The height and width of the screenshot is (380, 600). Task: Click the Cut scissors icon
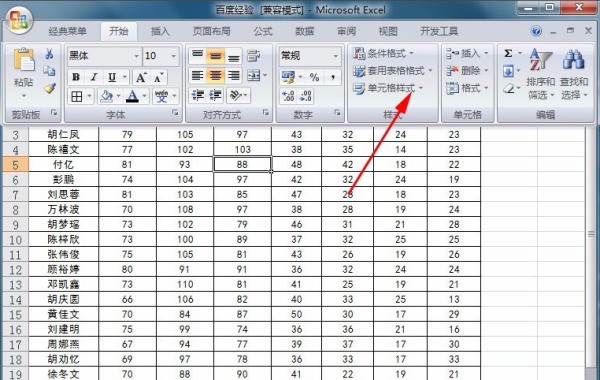click(x=49, y=54)
